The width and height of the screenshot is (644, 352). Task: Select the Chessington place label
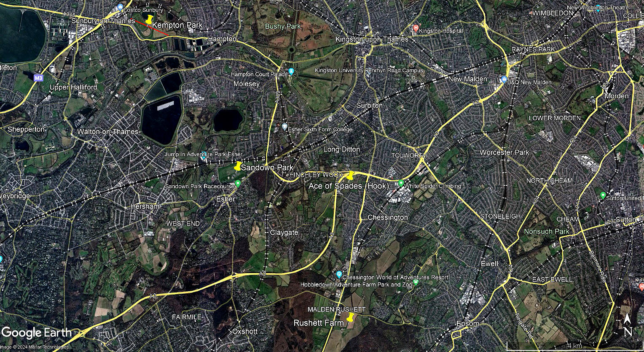click(x=388, y=217)
